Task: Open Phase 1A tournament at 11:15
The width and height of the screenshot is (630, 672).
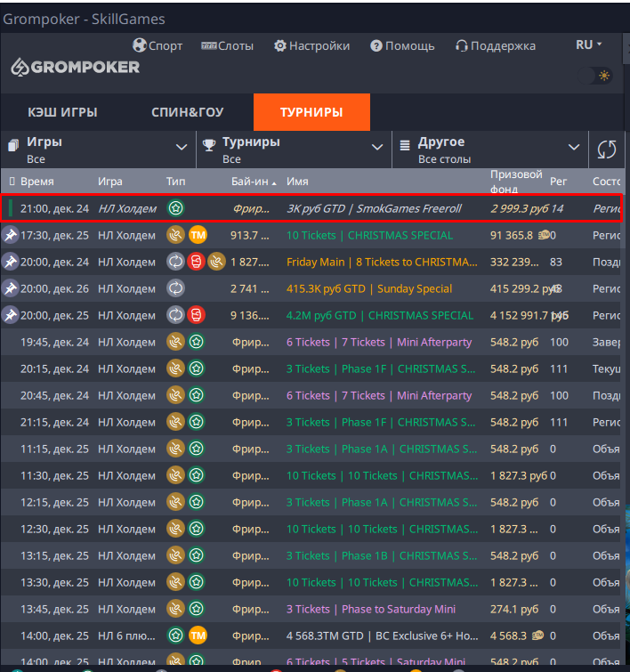Action: [382, 449]
